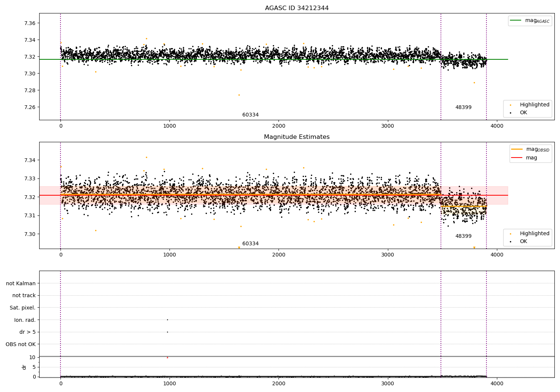The width and height of the screenshot is (560, 392).
Task: Click the "Magnitude Estimates" plot title
Action: [x=297, y=137]
